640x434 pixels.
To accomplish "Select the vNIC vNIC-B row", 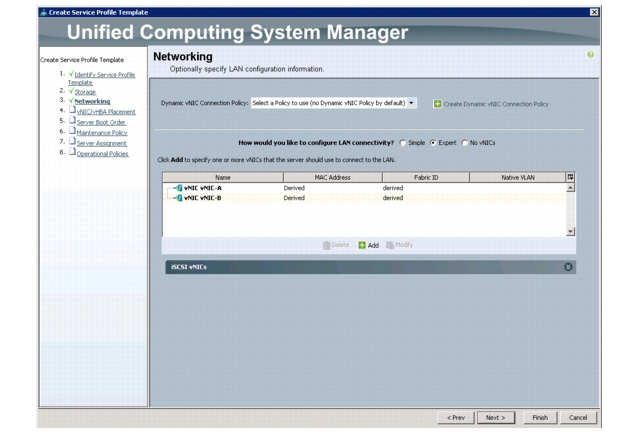I will coord(364,198).
